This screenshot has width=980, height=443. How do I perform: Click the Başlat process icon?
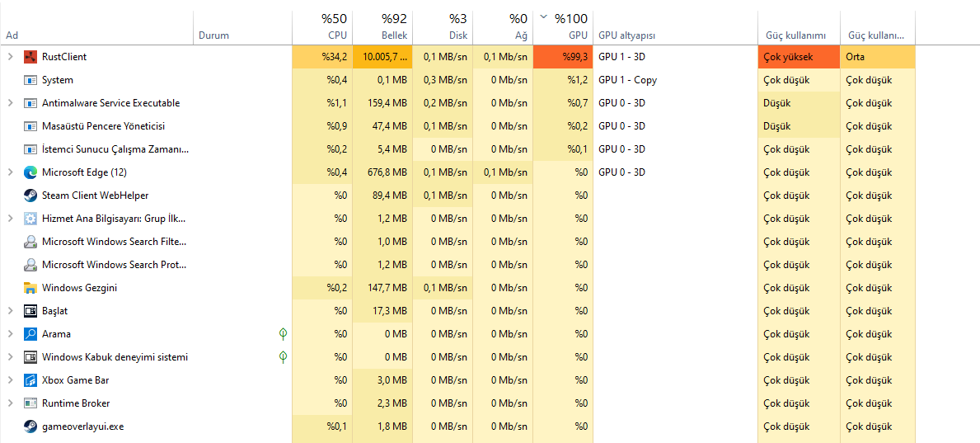30,311
